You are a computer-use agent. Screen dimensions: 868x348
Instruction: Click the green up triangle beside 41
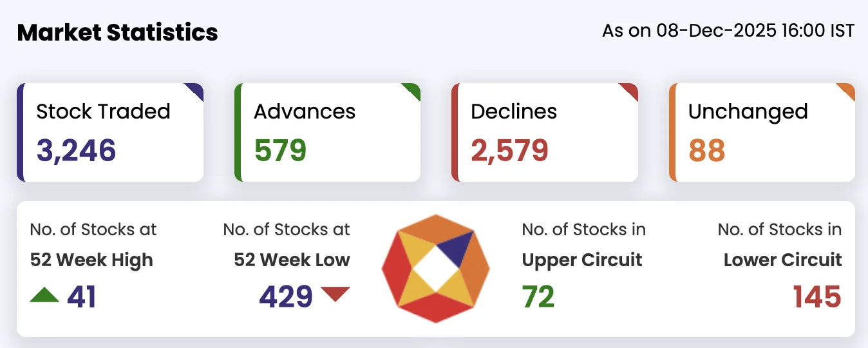(44, 296)
